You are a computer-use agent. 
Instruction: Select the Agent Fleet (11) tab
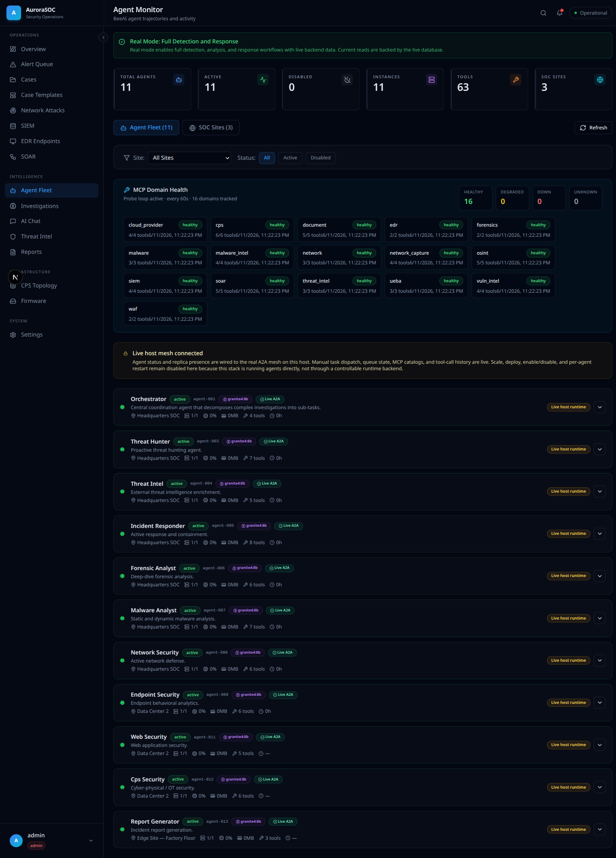(x=146, y=128)
